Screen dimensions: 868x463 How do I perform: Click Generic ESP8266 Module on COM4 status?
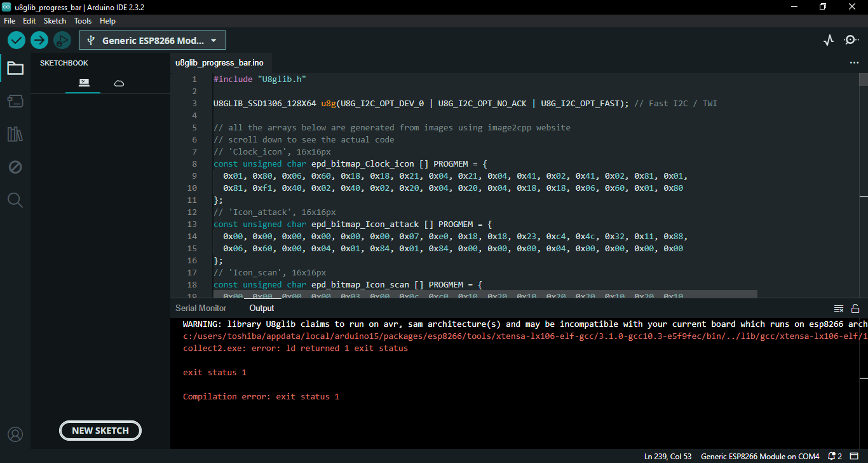(x=760, y=457)
